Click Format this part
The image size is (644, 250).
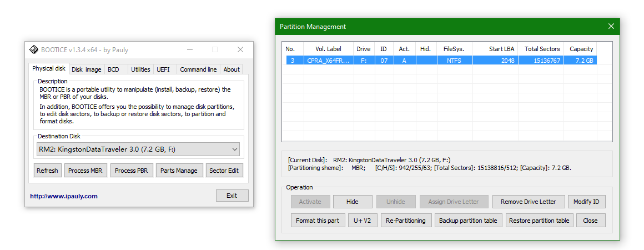click(x=318, y=221)
